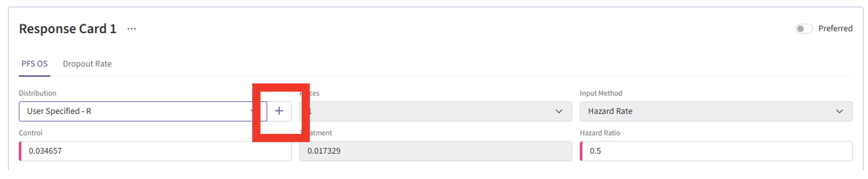The height and width of the screenshot is (179, 868).
Task: Toggle the Preferred switch
Action: 804,29
